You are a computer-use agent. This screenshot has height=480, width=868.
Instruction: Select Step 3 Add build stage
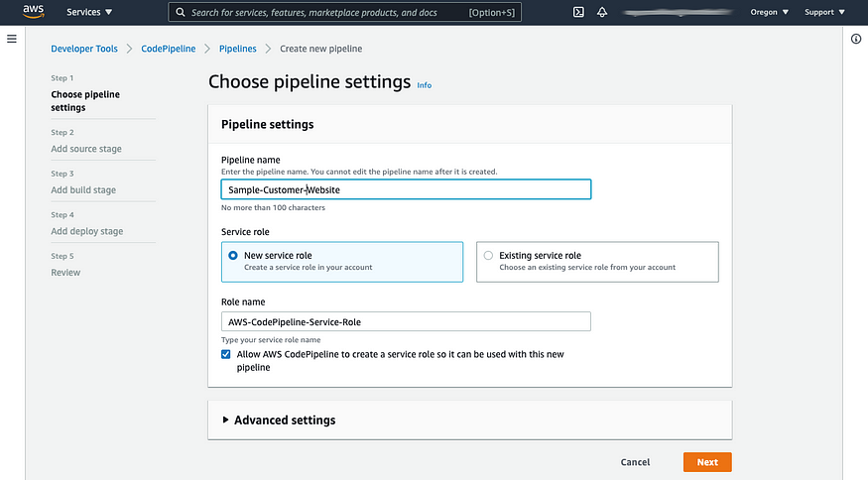[x=83, y=189]
